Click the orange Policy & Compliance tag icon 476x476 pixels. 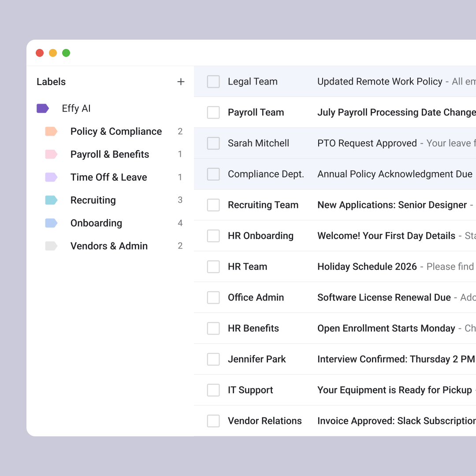coord(51,131)
